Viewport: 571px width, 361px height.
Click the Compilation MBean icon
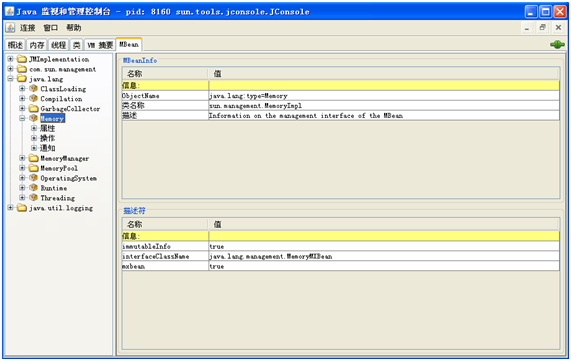tap(34, 98)
